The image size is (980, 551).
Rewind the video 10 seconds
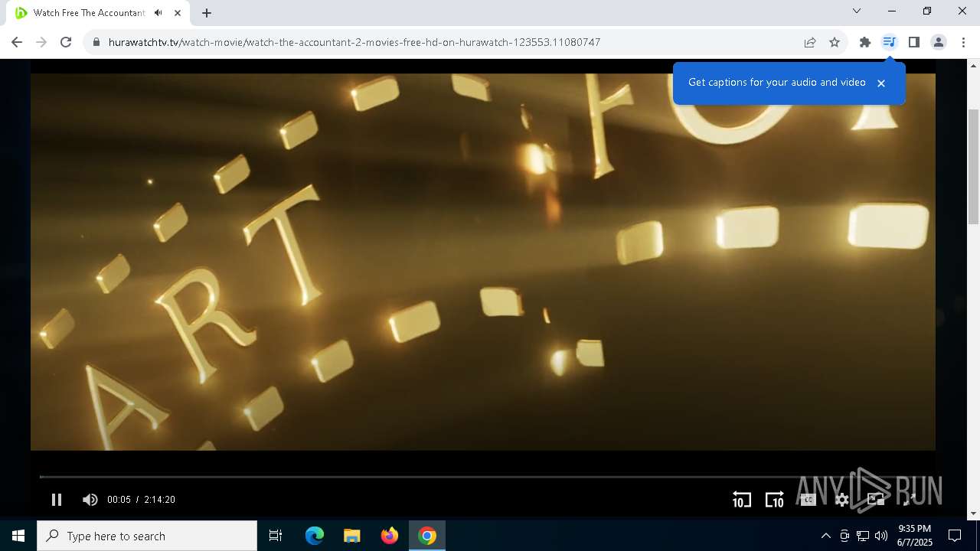coord(741,500)
